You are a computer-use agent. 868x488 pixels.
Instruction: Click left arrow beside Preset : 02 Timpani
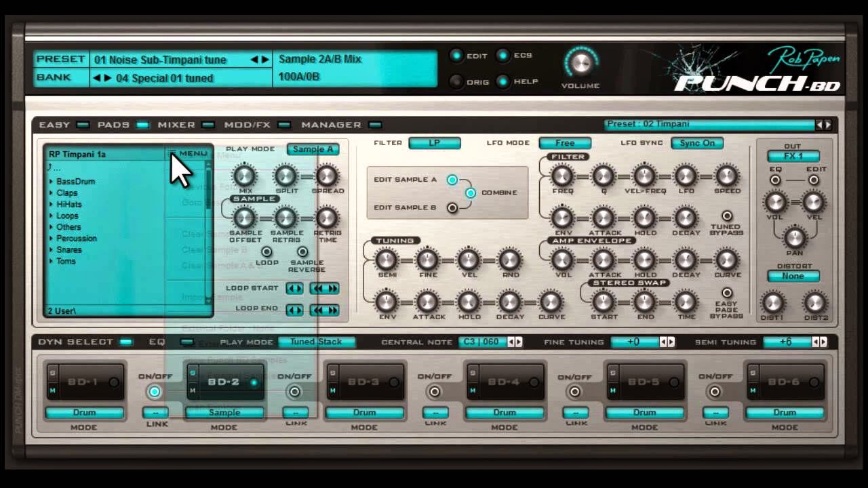point(819,125)
